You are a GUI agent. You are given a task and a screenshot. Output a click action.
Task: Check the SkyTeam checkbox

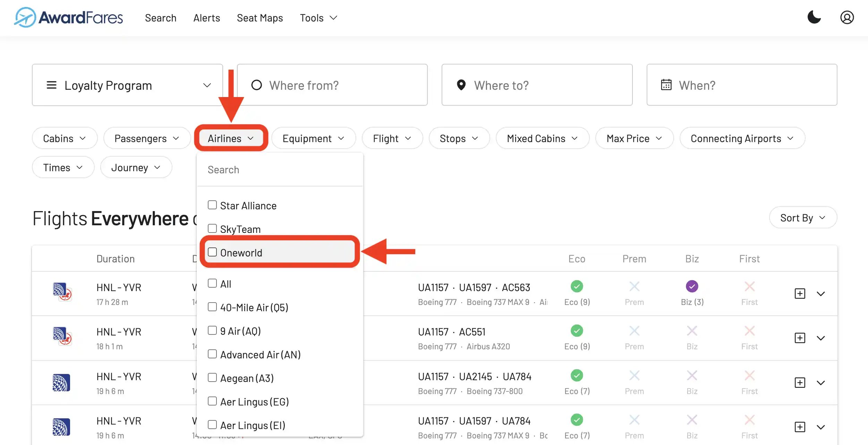click(212, 228)
